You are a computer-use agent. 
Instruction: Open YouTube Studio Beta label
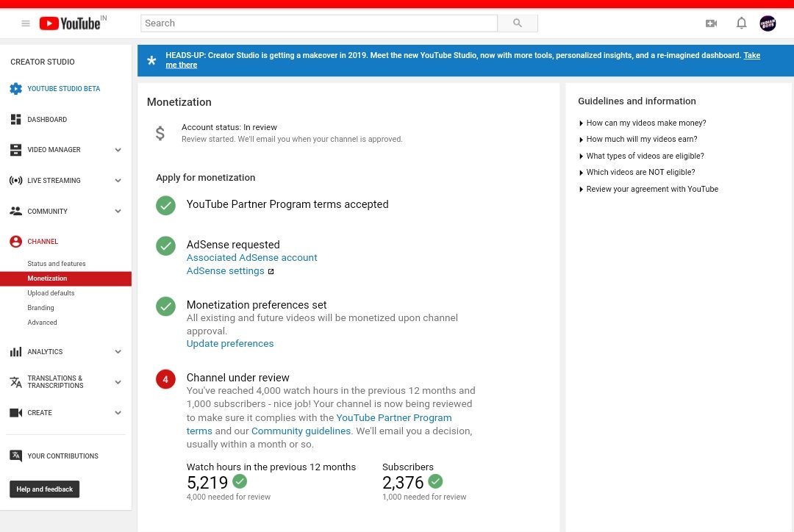coord(64,89)
